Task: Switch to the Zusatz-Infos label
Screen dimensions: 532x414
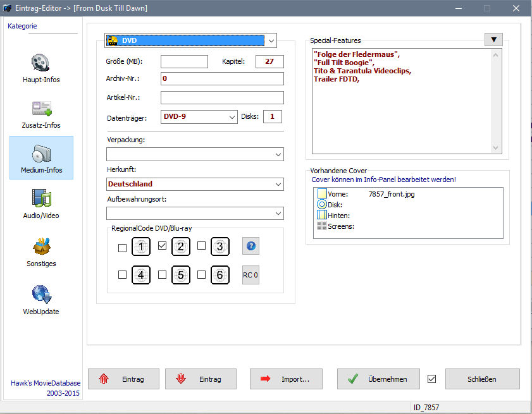Action: 41,125
